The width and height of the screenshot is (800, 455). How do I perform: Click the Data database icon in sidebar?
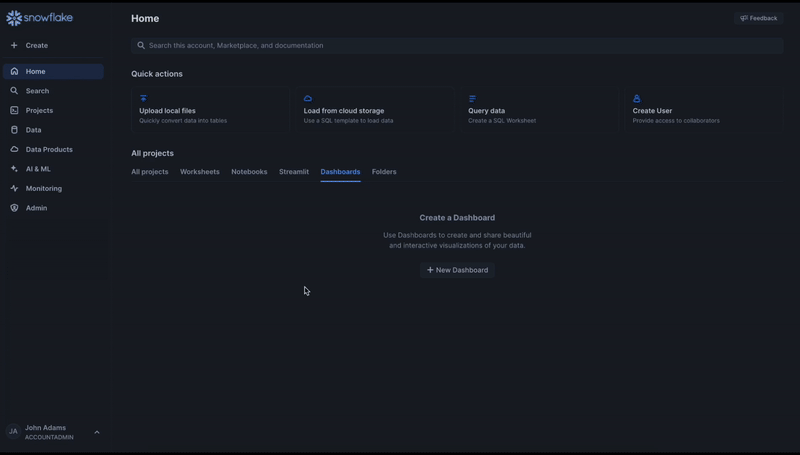14,130
